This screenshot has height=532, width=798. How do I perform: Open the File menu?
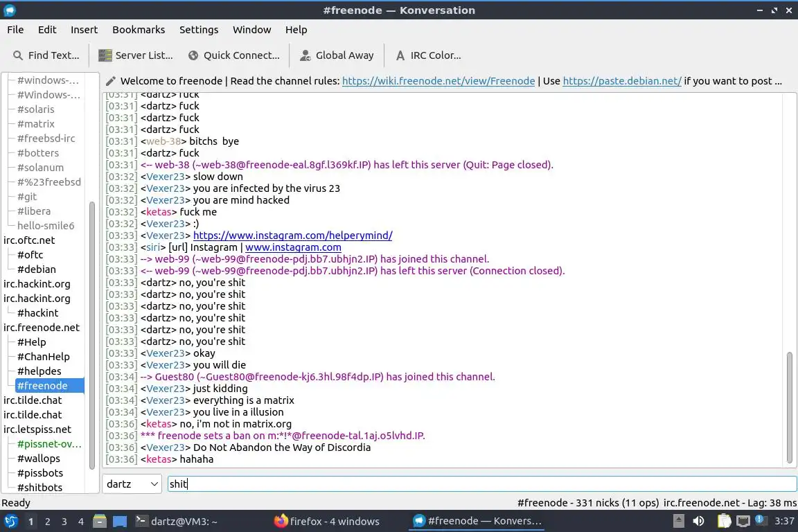click(15, 30)
